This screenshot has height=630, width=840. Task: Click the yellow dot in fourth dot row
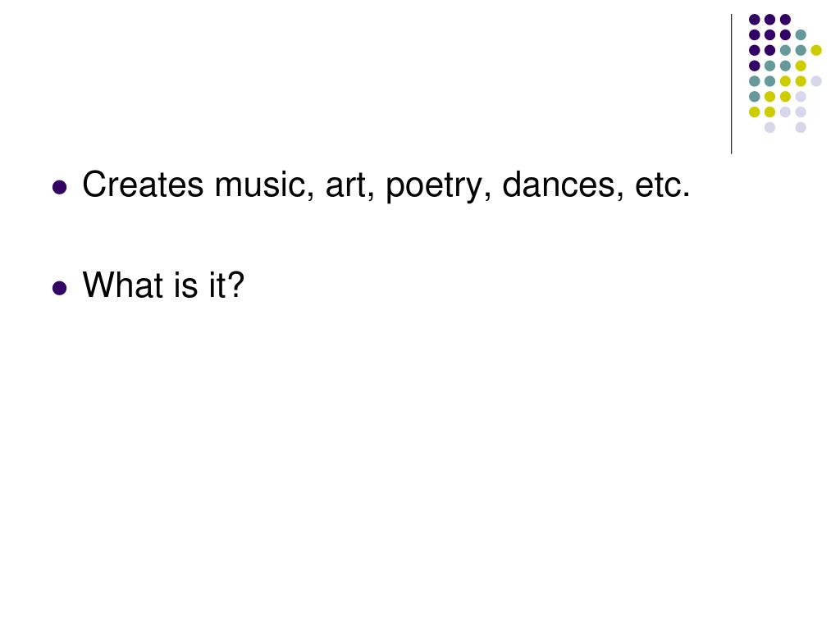tap(801, 66)
